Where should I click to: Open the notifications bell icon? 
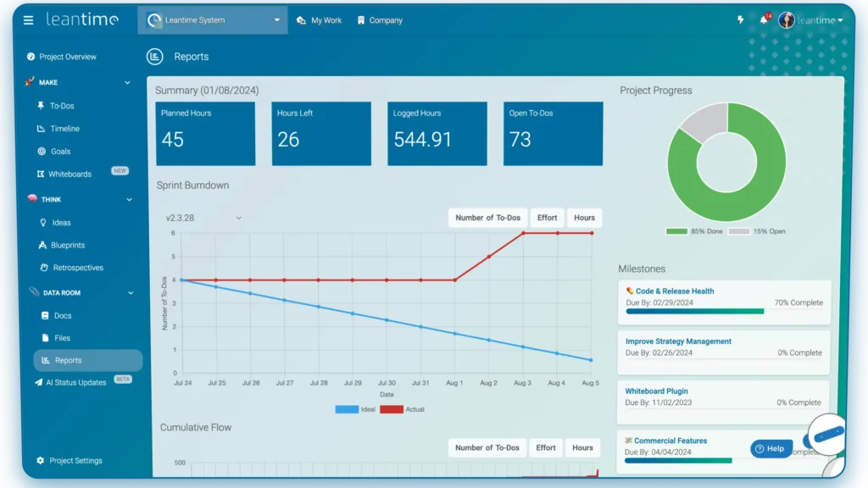(764, 20)
